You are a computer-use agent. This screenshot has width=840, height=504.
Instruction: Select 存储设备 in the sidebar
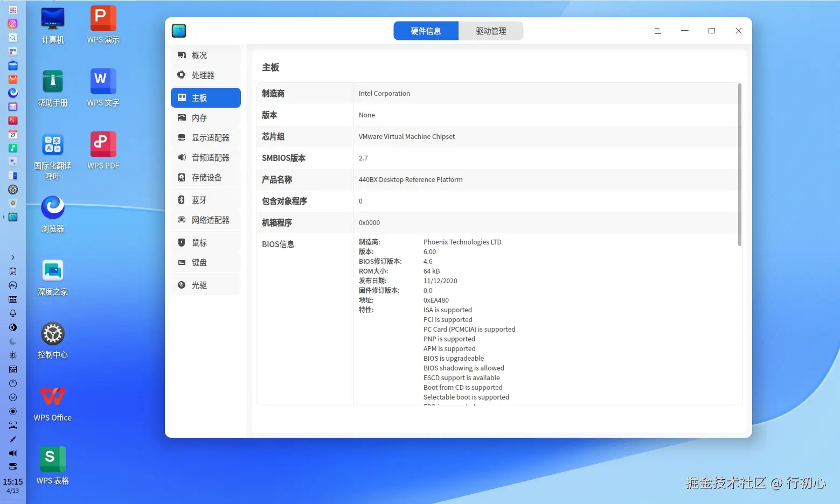coord(206,178)
